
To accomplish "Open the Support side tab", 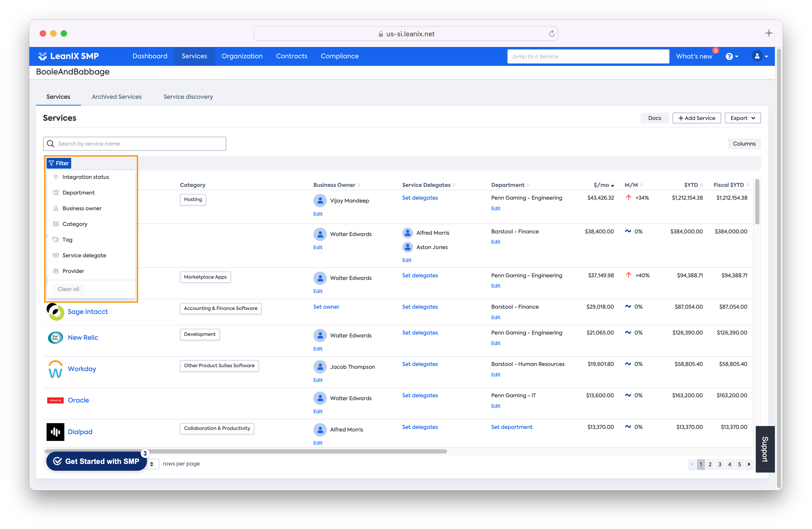I will (765, 450).
